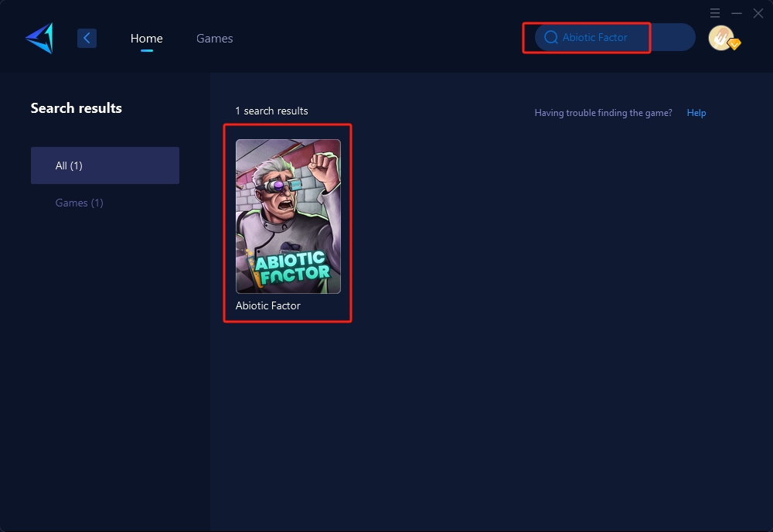Click the GearUP Booster logo icon
The height and width of the screenshot is (532, 773).
39,38
